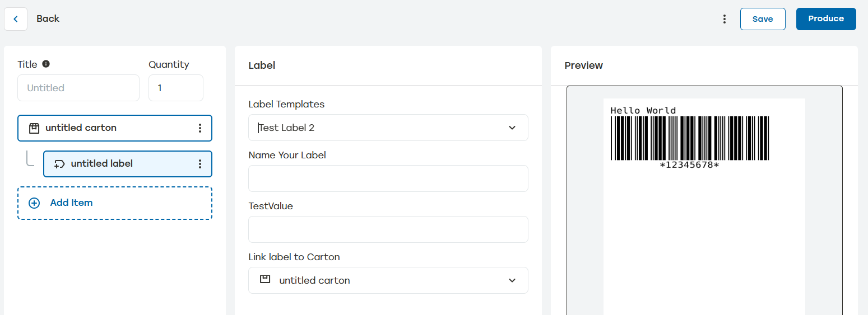Add a new item to the list

coord(115,203)
